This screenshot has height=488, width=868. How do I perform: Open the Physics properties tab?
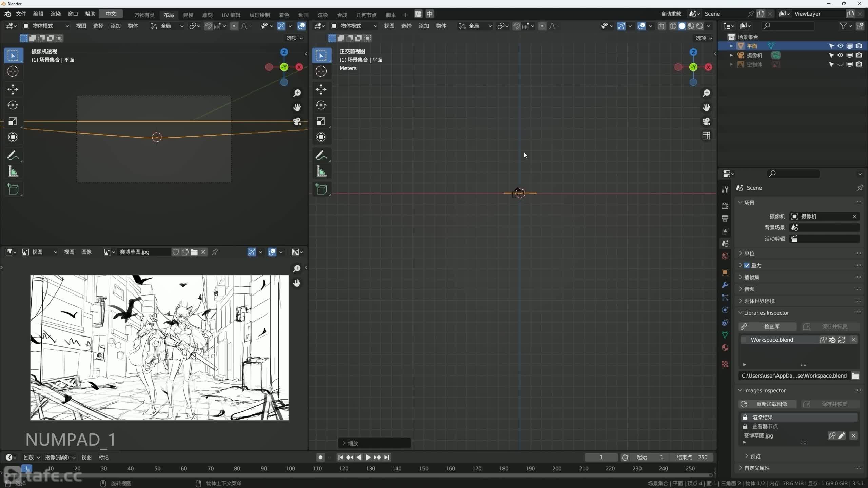[725, 310]
